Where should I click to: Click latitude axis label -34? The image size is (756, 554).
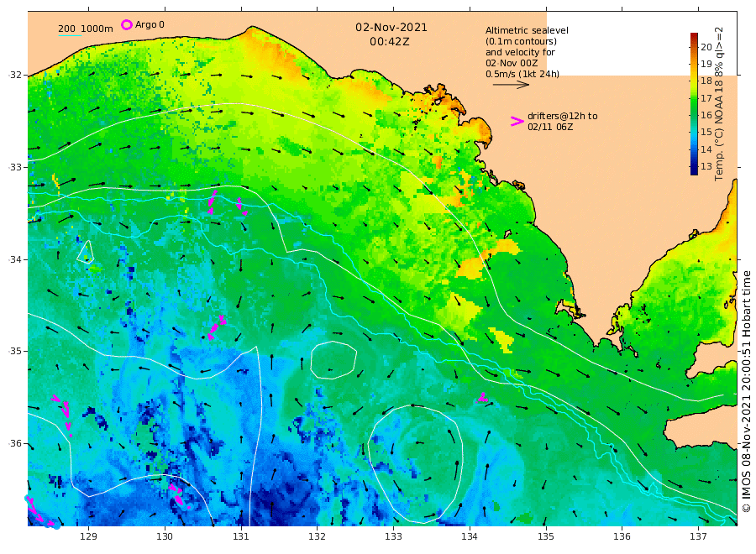pyautogui.click(x=15, y=259)
